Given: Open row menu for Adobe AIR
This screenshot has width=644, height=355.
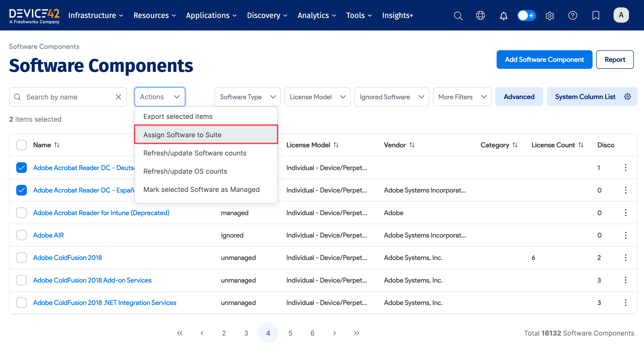Looking at the screenshot, I should click(x=626, y=235).
